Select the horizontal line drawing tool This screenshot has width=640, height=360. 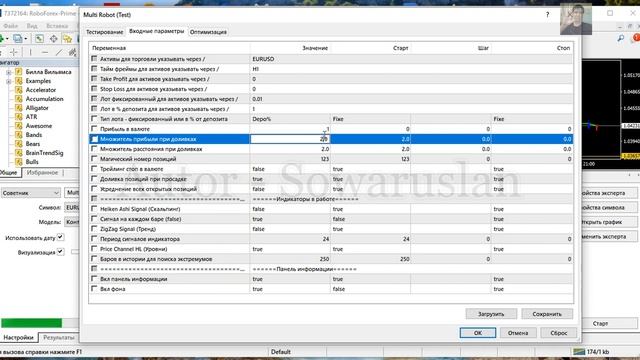pos(44,52)
